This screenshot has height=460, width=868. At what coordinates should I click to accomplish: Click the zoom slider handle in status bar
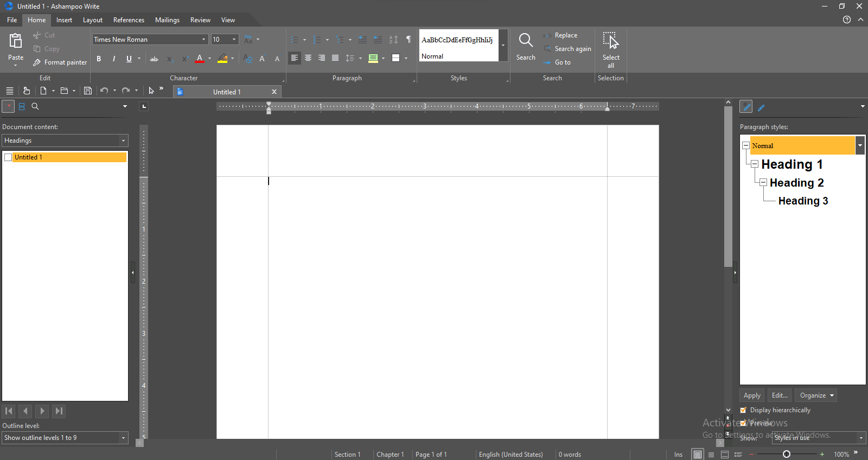point(787,454)
